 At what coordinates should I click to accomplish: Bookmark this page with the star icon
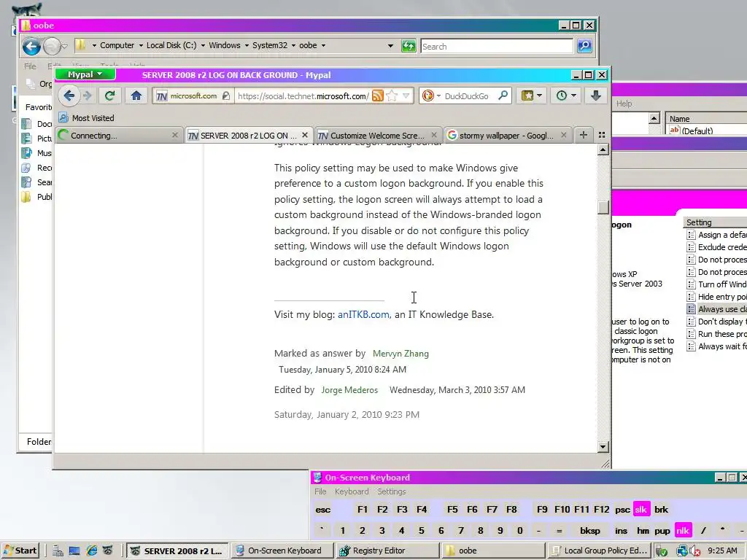(x=392, y=96)
